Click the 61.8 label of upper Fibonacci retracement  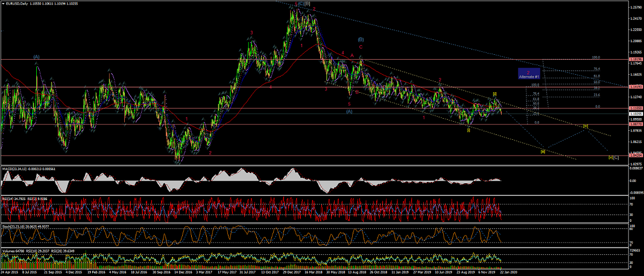point(597,75)
